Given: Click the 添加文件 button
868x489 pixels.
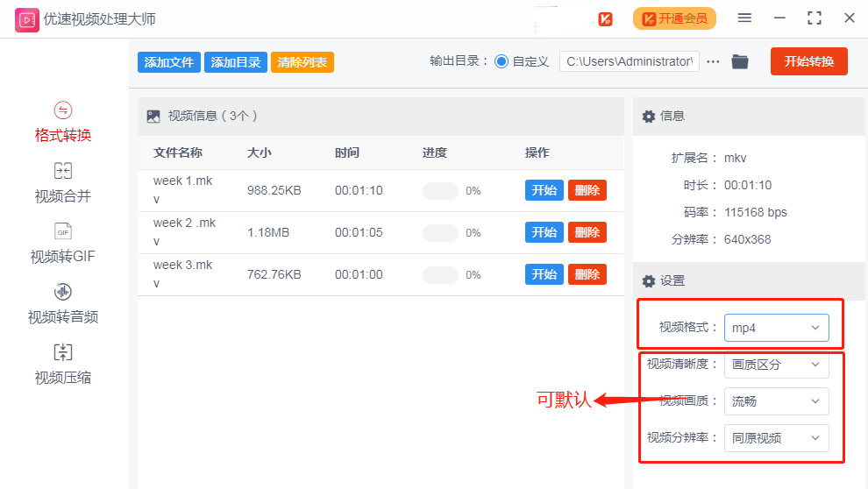Looking at the screenshot, I should pos(169,62).
